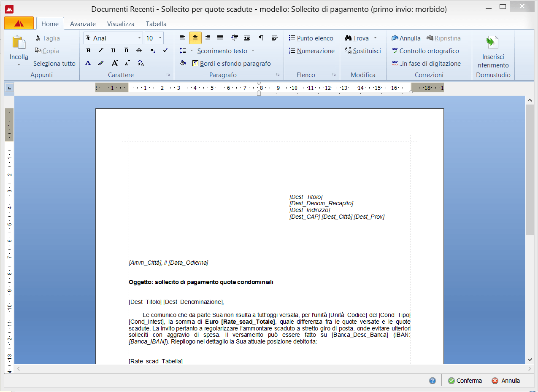This screenshot has width=538, height=392.
Task: Expand the Paragrafo group dialog launcher
Action: (278, 75)
